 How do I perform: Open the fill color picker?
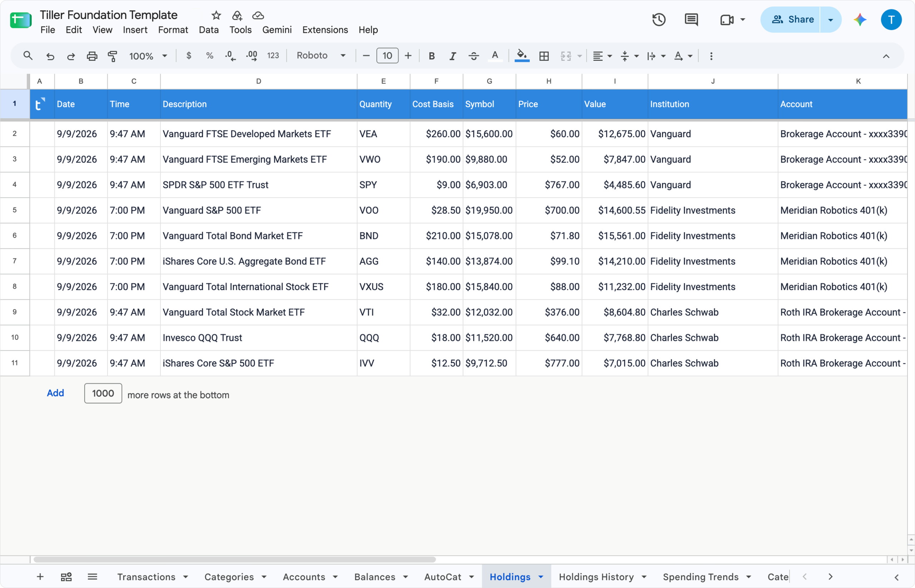click(x=522, y=56)
